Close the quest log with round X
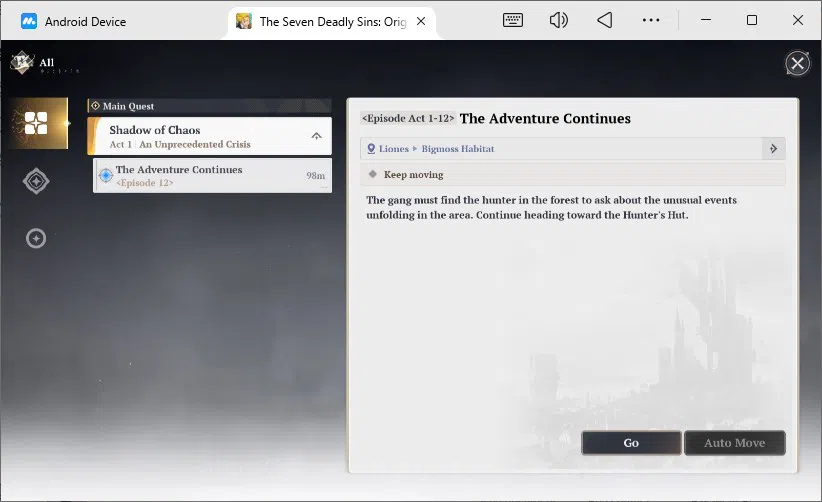822x502 pixels. click(x=797, y=64)
